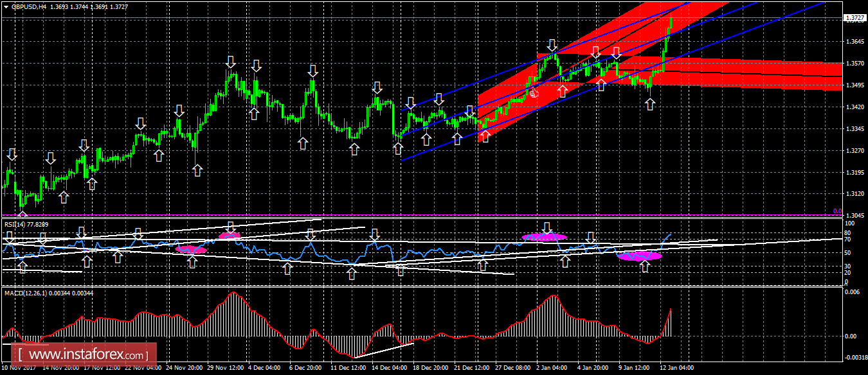Image resolution: width=868 pixels, height=375 pixels.
Task: Open the GBPUSD,H4 chart dropdown triangle
Action: tap(6, 6)
